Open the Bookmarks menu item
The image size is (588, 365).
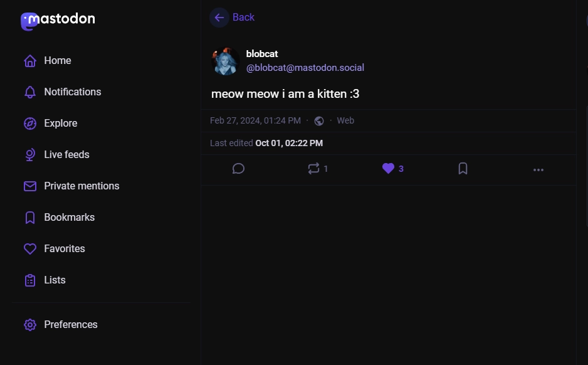point(69,218)
